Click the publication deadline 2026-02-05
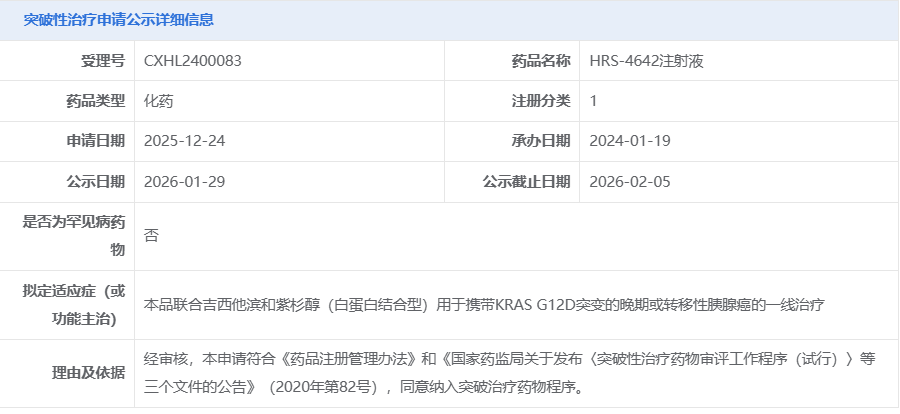This screenshot has width=900, height=414. (x=630, y=182)
